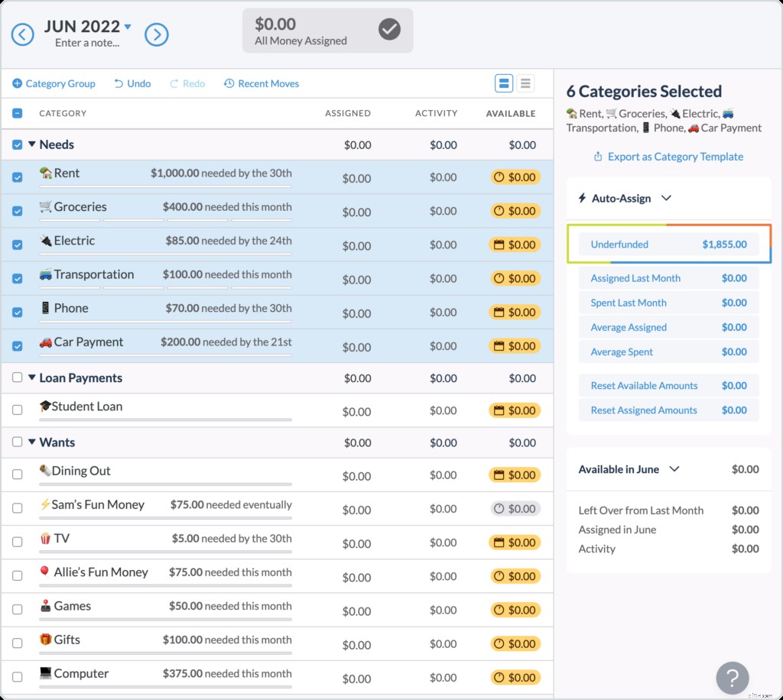The image size is (783, 700).
Task: Click the checkmark on All Money Assigned banner
Action: tap(389, 31)
